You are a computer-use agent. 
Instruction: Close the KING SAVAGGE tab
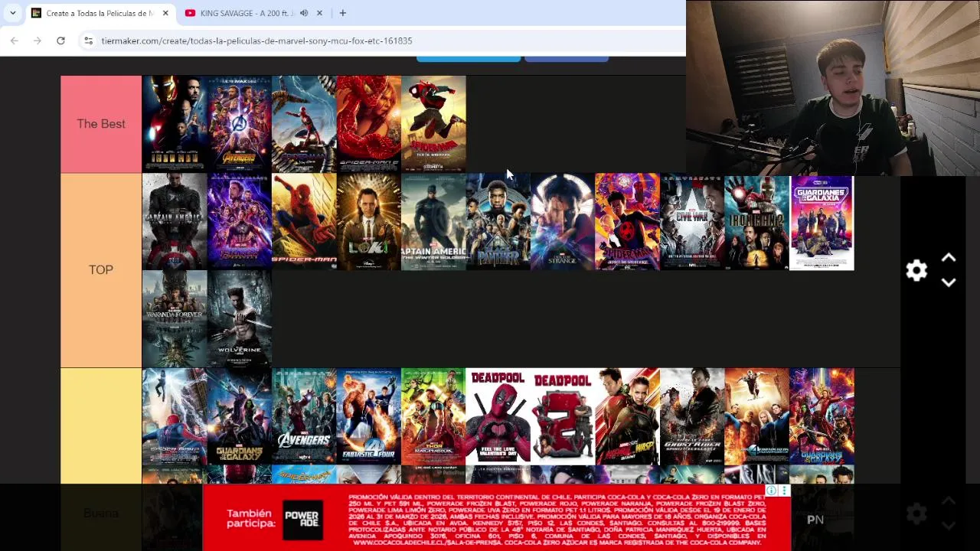coord(319,13)
